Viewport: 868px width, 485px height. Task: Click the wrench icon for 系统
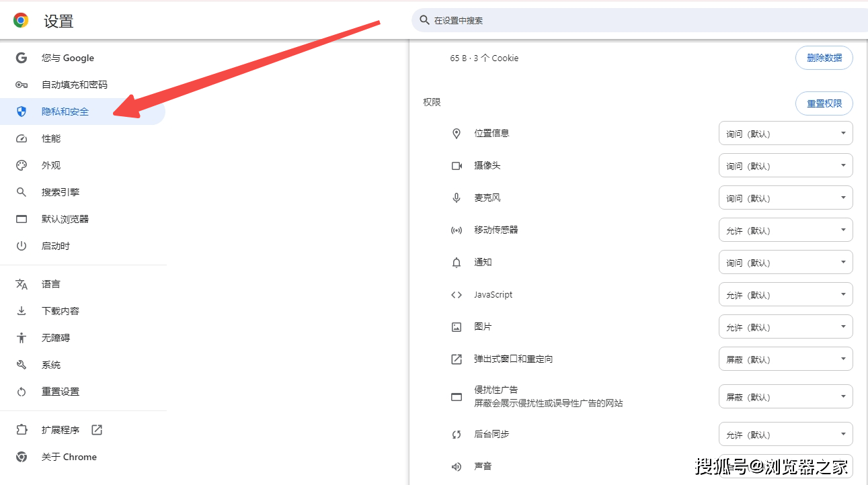[x=22, y=365]
